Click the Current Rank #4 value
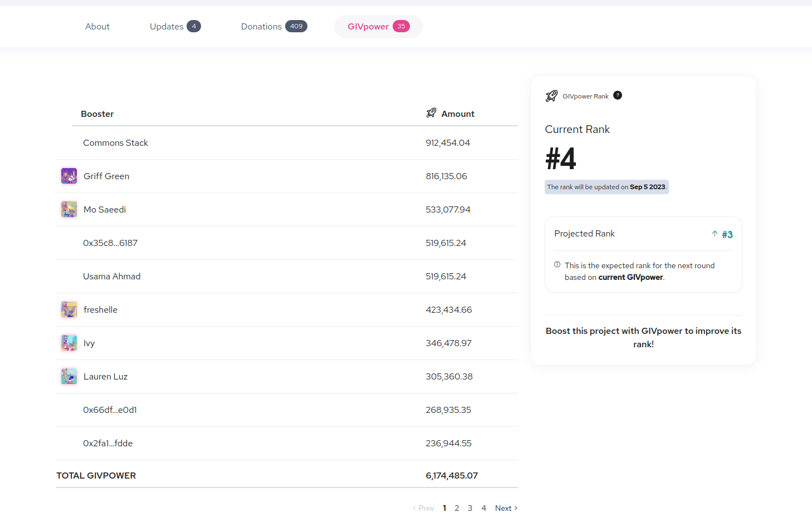Screen dimensions: 812x532 tap(561, 159)
